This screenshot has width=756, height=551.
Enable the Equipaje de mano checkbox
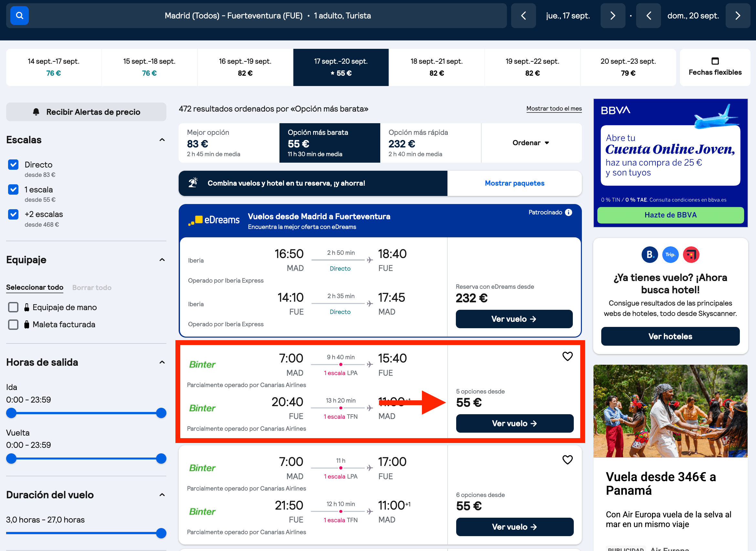coord(13,307)
